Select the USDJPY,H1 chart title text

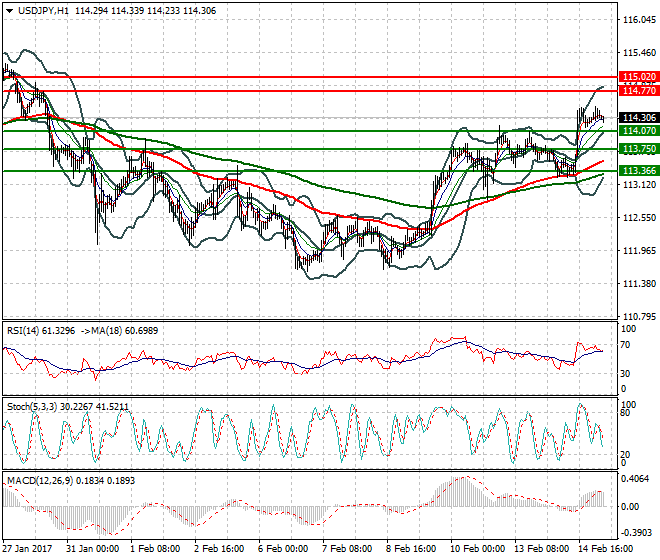(43, 11)
